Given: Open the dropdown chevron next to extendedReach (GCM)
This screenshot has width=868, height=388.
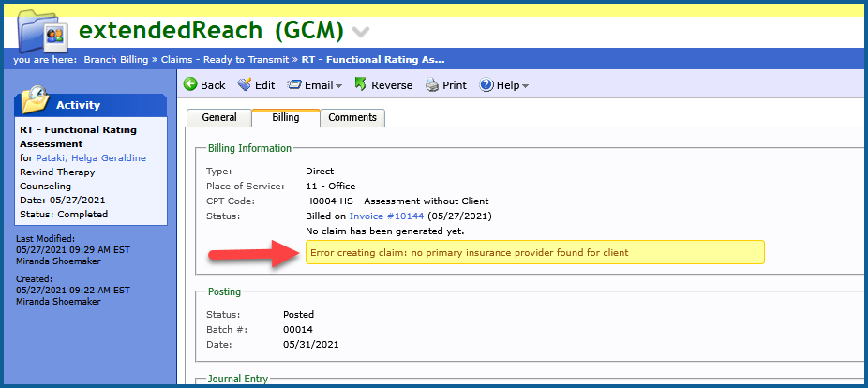Looking at the screenshot, I should (x=360, y=33).
